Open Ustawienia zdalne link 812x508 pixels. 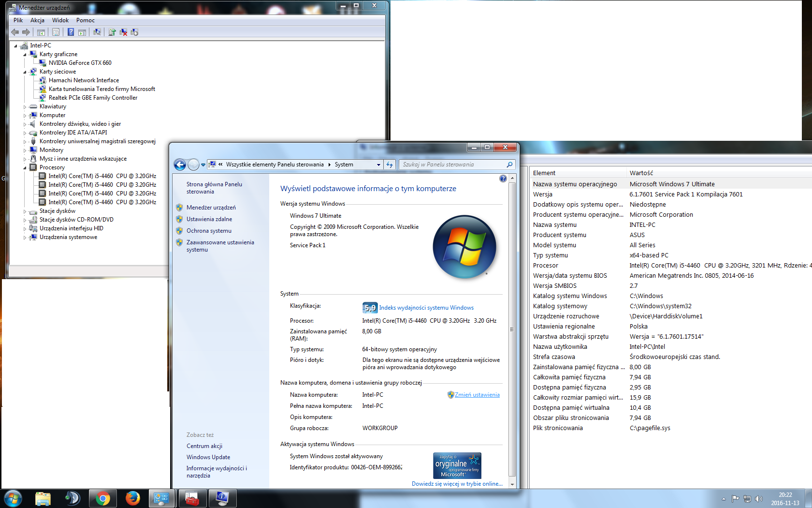click(x=209, y=219)
